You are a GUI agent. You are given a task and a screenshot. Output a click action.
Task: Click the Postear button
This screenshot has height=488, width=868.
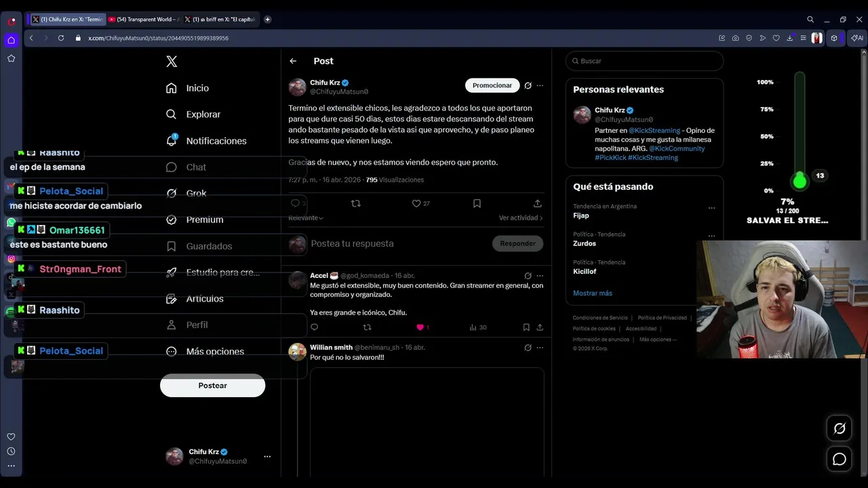coord(212,386)
